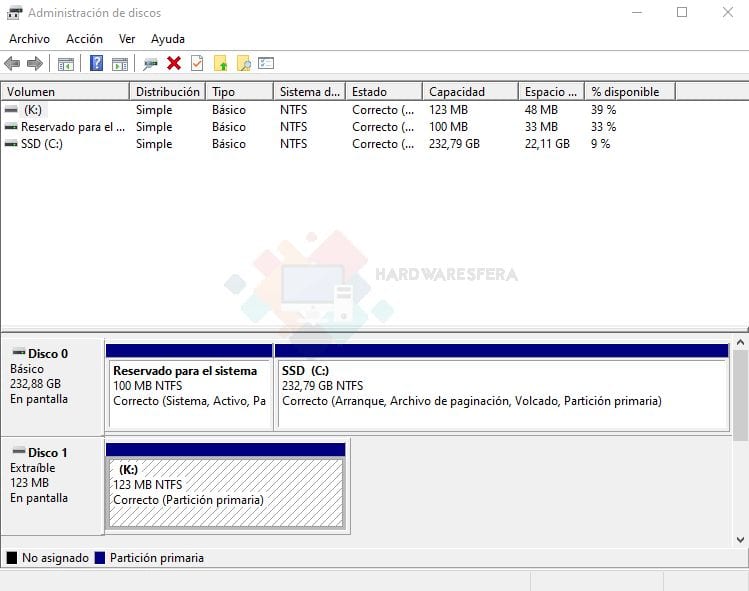
Task: Click the properties checkmark toolbar icon
Action: pos(197,63)
